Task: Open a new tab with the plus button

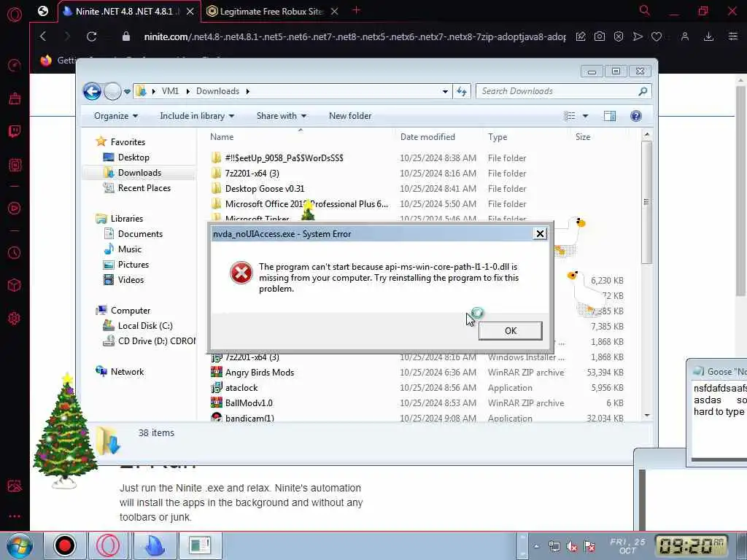Action: coord(356,10)
